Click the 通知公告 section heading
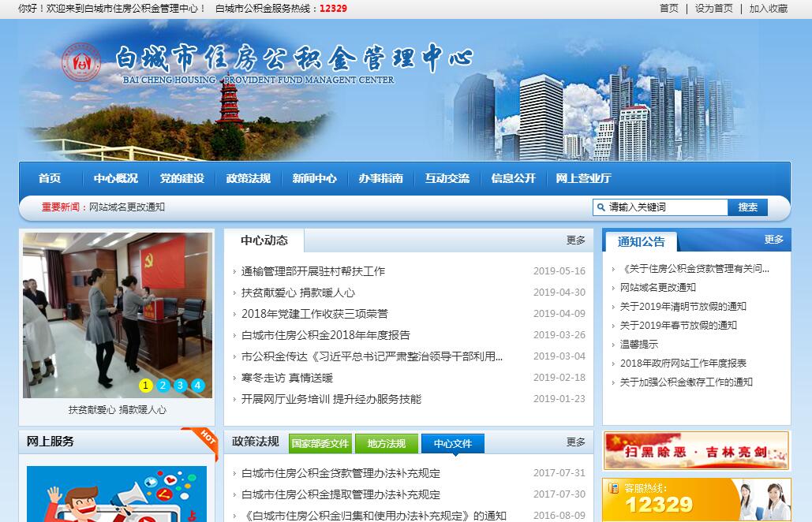 coord(641,241)
